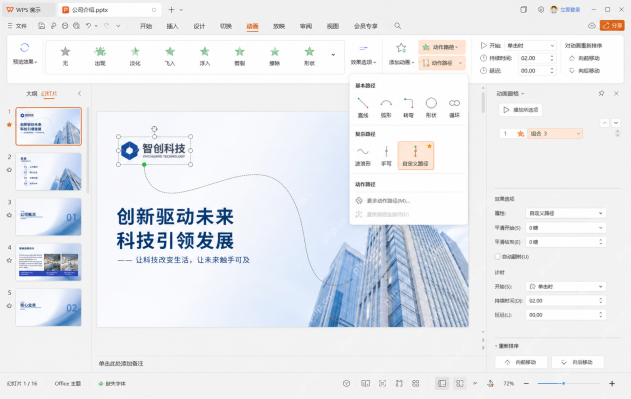Select the circle 形状 motion path
The image size is (631, 399).
pyautogui.click(x=431, y=107)
